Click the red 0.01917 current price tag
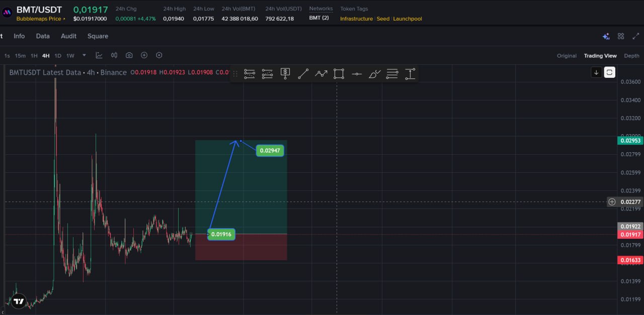Image resolution: width=644 pixels, height=315 pixels. pos(630,235)
